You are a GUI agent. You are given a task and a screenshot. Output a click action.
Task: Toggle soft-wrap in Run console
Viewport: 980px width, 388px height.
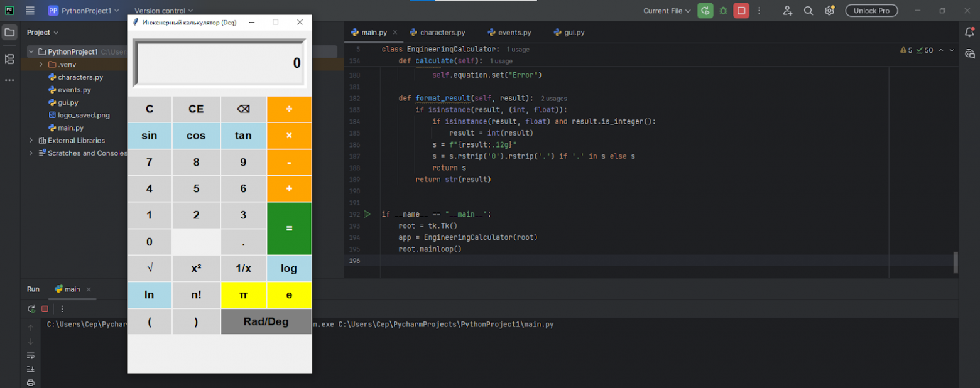click(x=31, y=356)
